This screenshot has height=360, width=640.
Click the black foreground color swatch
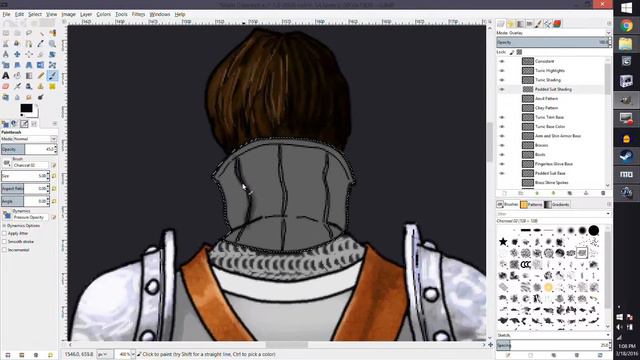click(x=26, y=108)
